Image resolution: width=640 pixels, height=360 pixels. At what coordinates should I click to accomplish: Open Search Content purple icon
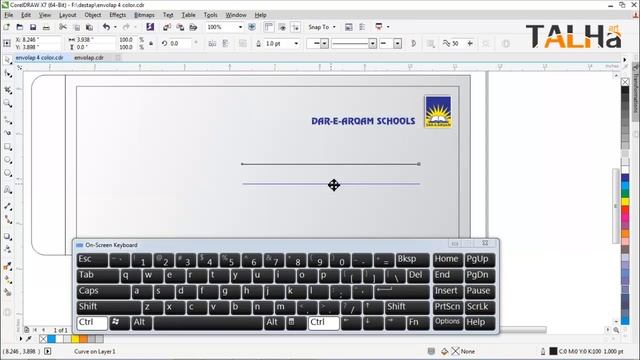(x=150, y=27)
